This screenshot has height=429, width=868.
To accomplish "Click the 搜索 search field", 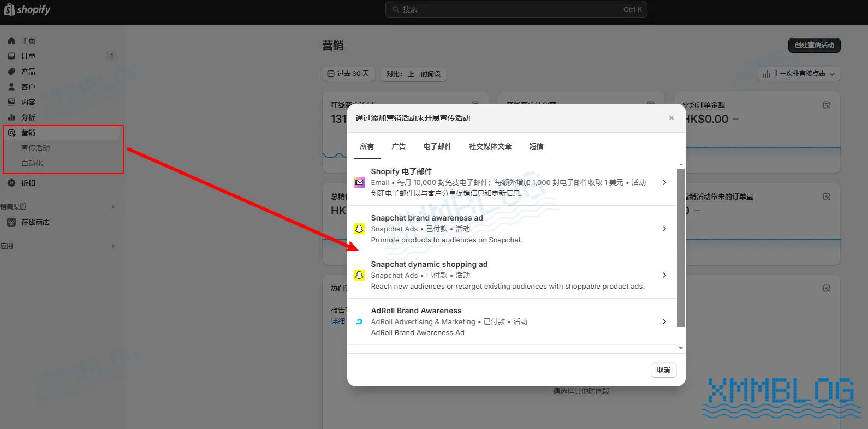I will 516,9.
